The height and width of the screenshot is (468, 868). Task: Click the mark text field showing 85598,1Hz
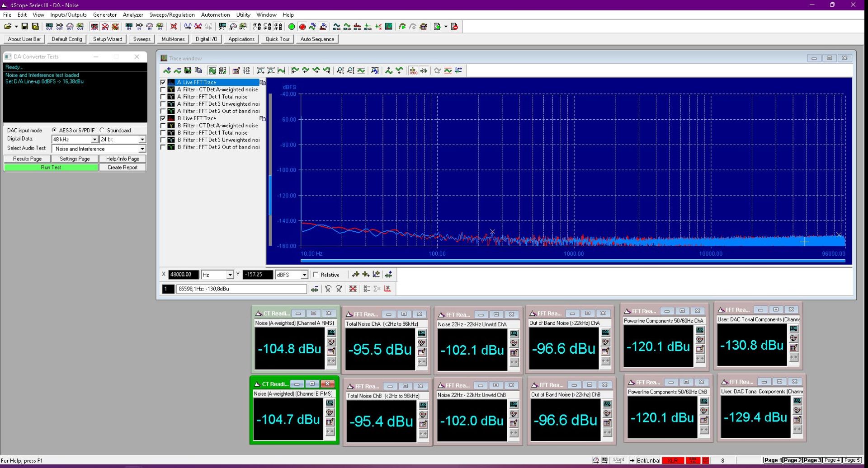click(241, 289)
